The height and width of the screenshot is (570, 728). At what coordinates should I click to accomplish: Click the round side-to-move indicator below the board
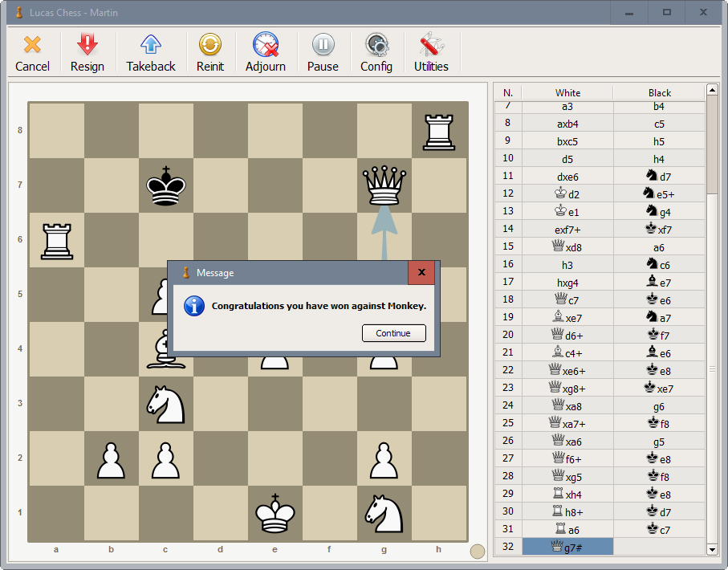(x=478, y=552)
